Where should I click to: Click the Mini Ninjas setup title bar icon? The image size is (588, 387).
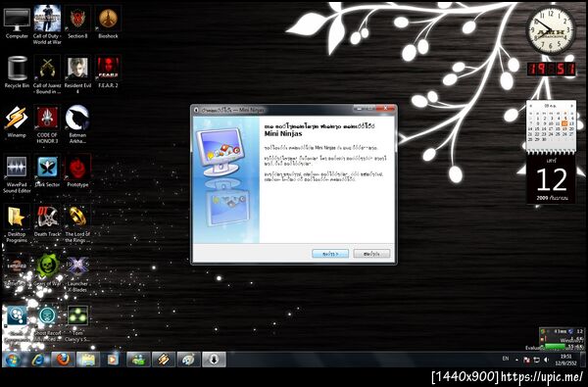coord(196,111)
